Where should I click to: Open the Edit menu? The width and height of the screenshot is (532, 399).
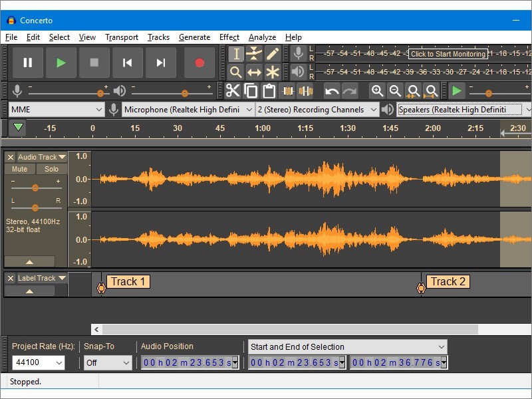tap(33, 37)
